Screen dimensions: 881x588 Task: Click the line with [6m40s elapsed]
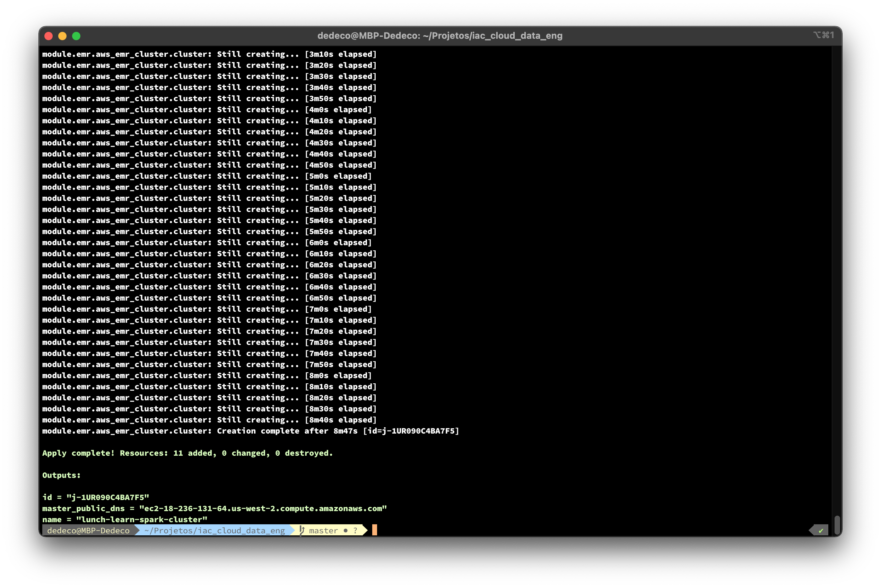click(209, 287)
